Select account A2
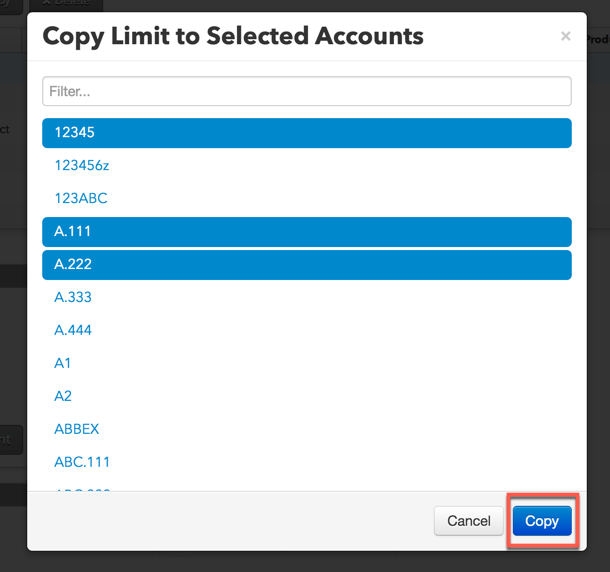This screenshot has height=572, width=610. click(x=307, y=397)
